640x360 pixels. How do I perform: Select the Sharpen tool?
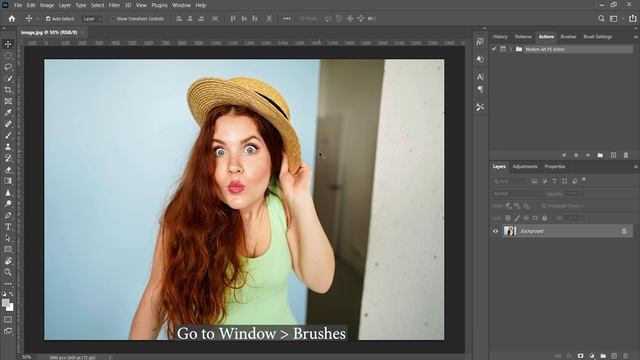click(8, 193)
